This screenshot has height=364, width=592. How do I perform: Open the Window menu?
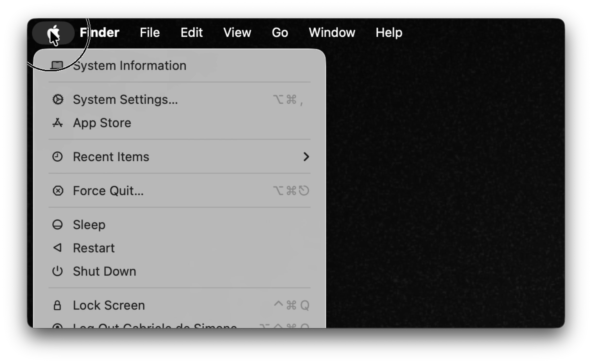332,33
